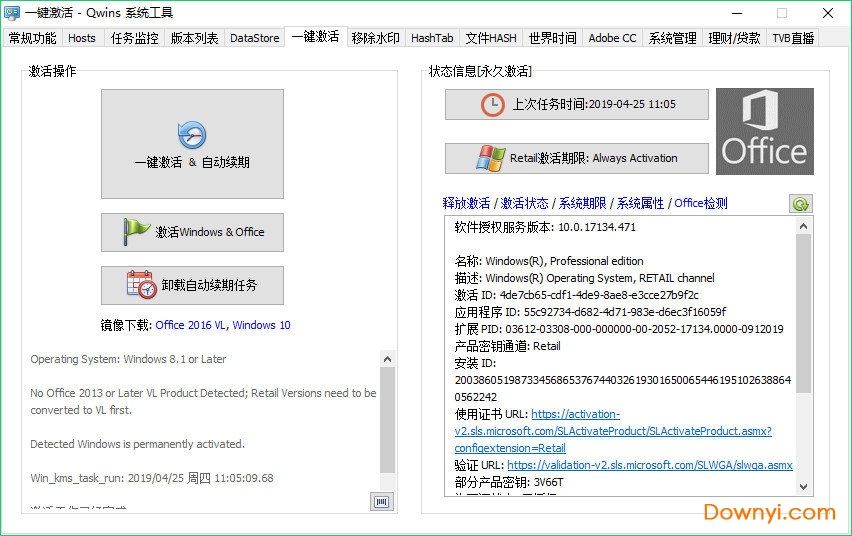The width and height of the screenshot is (852, 536).
Task: Switch to the Hosts tab
Action: coord(82,38)
